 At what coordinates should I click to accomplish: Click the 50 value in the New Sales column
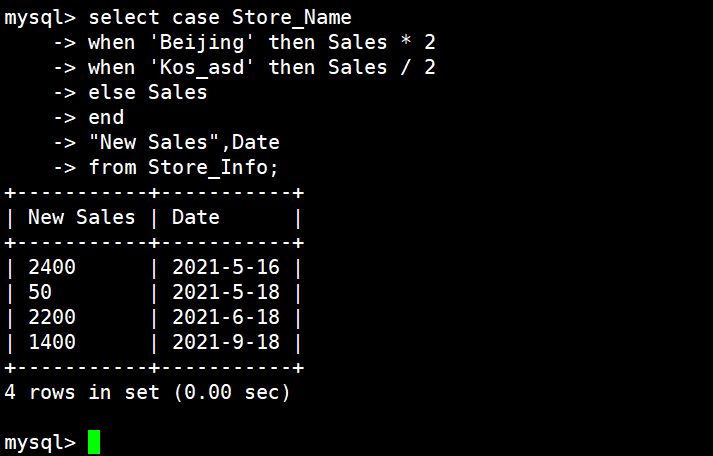pyautogui.click(x=40, y=292)
